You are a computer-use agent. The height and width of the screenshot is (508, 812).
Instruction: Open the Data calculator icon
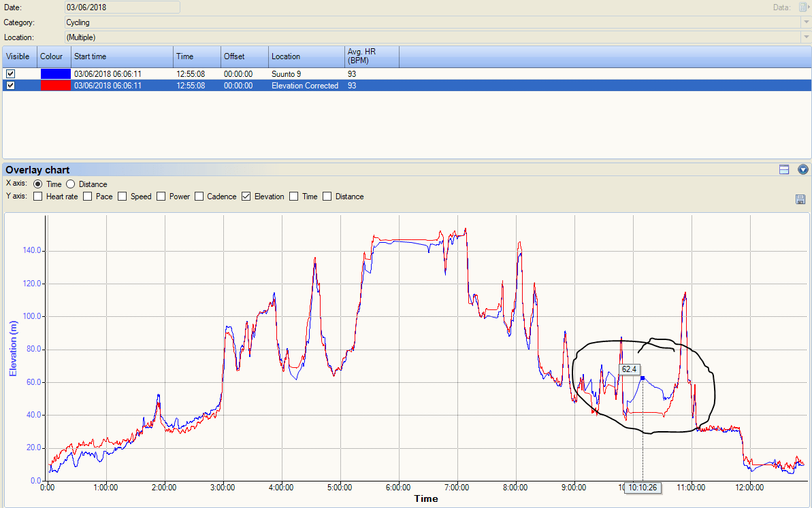point(802,7)
